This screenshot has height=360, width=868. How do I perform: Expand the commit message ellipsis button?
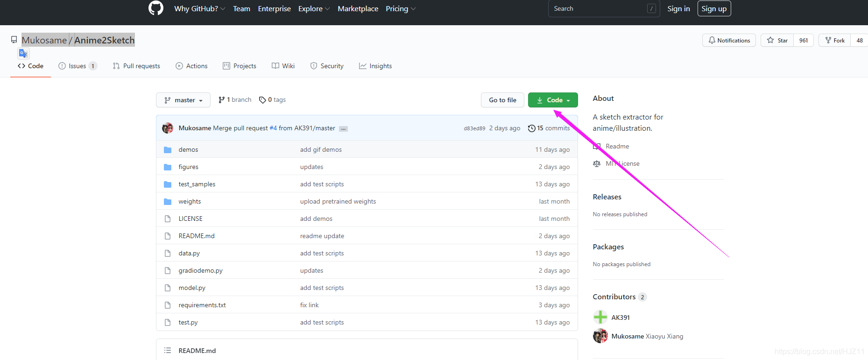pyautogui.click(x=343, y=128)
